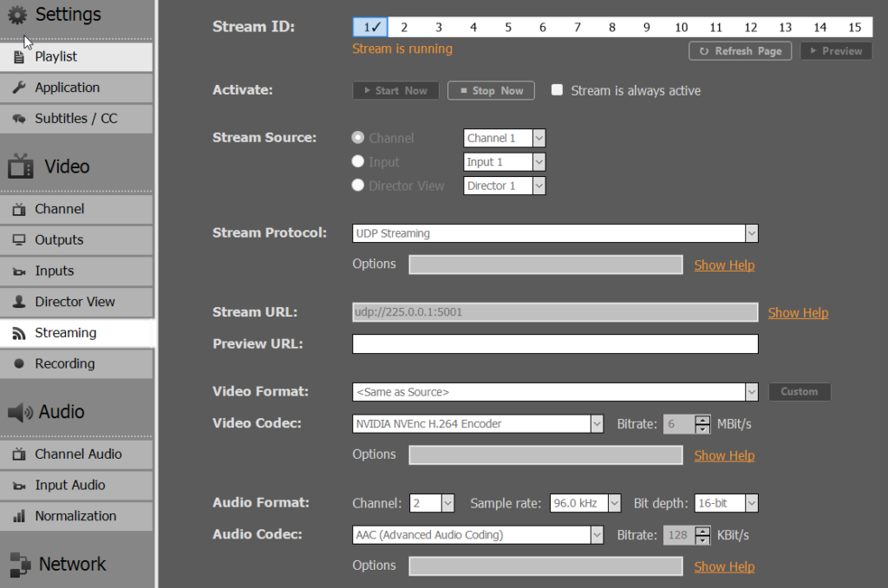Choose Director View as stream source
Image resolution: width=888 pixels, height=588 pixels.
[x=357, y=185]
